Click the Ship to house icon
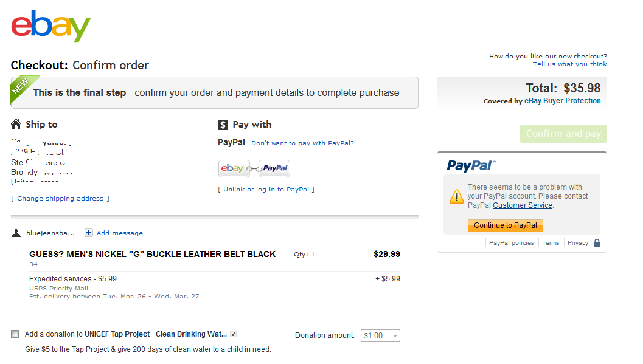 [16, 125]
